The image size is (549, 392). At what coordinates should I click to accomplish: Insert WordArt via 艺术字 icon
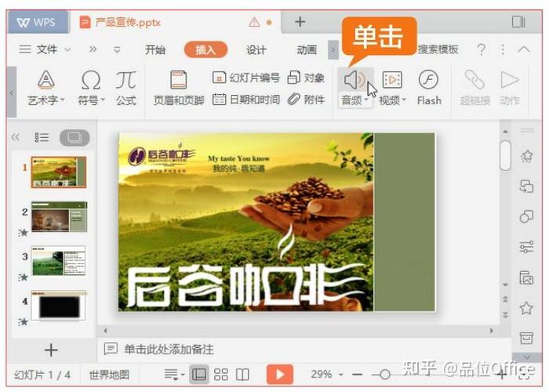click(45, 80)
